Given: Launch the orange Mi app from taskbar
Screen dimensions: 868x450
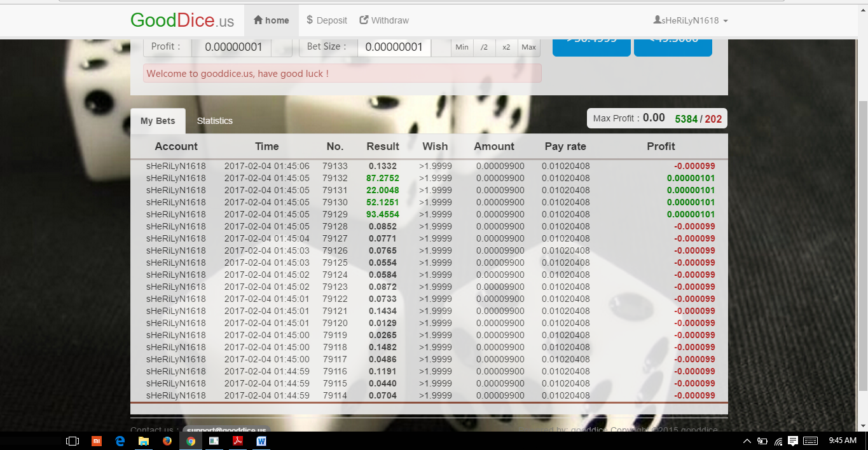Looking at the screenshot, I should tap(97, 440).
